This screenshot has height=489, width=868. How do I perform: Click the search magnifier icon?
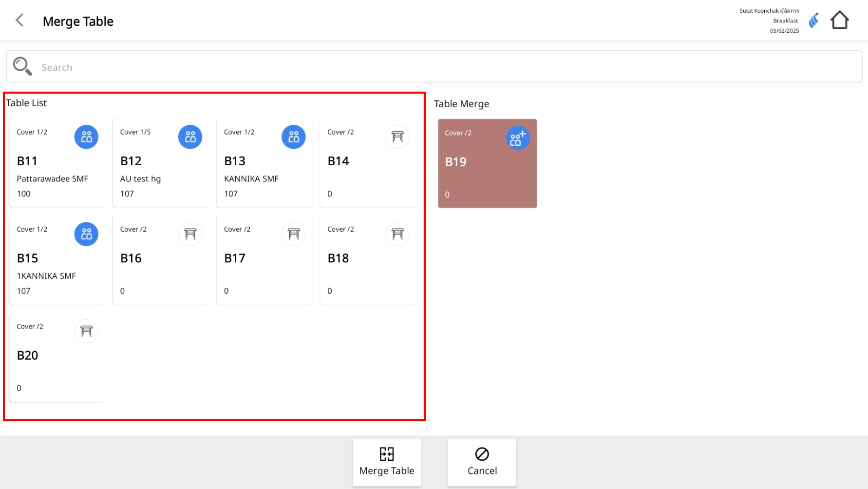coord(22,66)
